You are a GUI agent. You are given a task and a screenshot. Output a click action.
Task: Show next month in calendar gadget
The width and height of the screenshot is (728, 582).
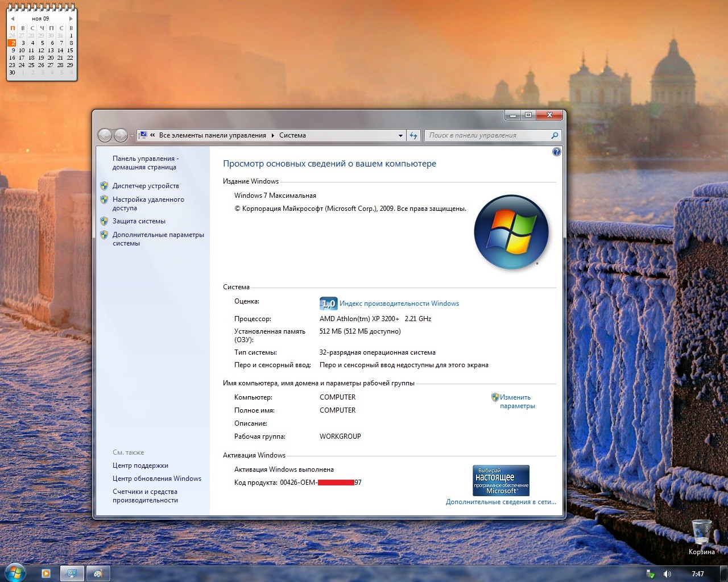pos(71,19)
